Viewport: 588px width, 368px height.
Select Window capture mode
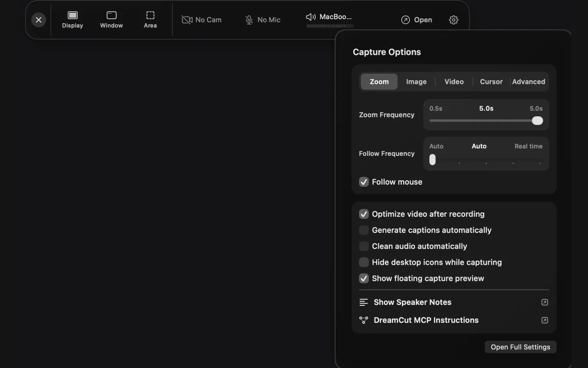point(111,20)
